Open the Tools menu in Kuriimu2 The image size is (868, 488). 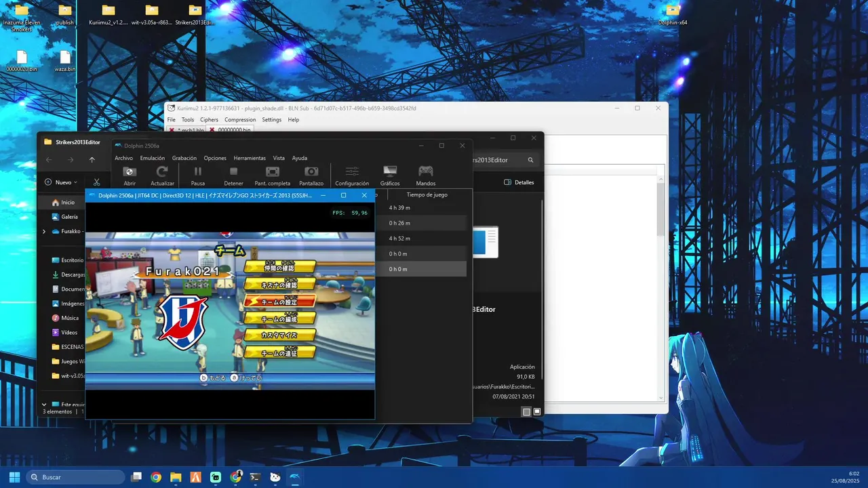[x=188, y=120]
